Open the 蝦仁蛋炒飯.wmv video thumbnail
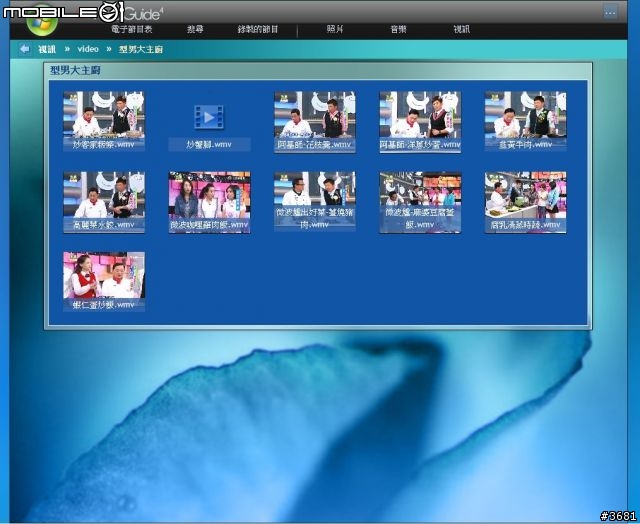Image resolution: width=640 pixels, height=524 pixels. pos(104,282)
